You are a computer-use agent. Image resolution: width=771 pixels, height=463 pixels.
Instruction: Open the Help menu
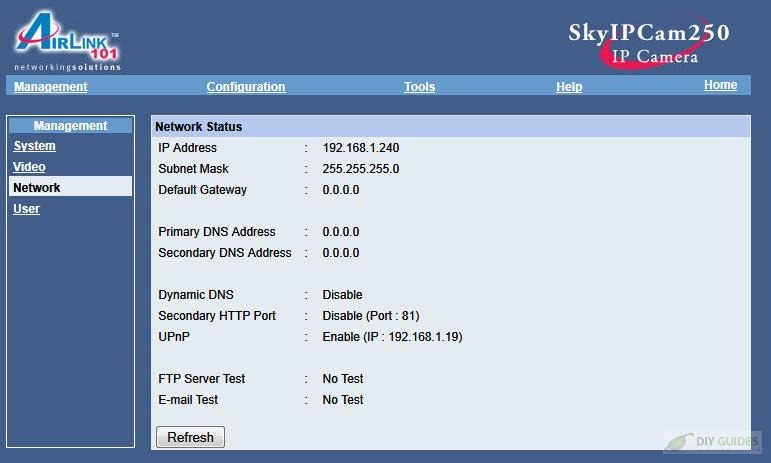click(x=569, y=87)
